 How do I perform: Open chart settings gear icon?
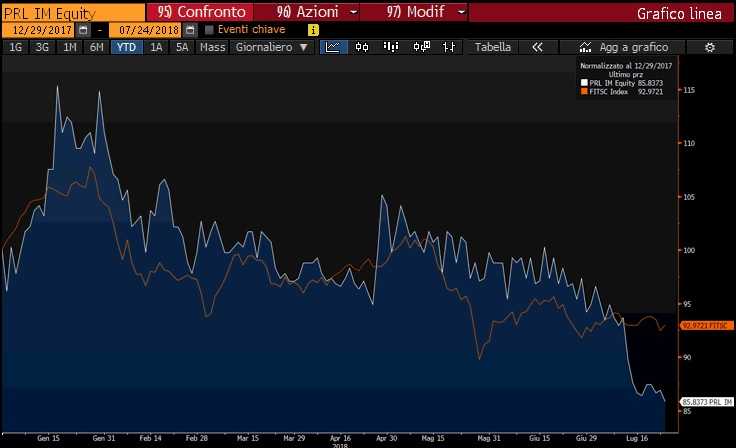pyautogui.click(x=710, y=47)
